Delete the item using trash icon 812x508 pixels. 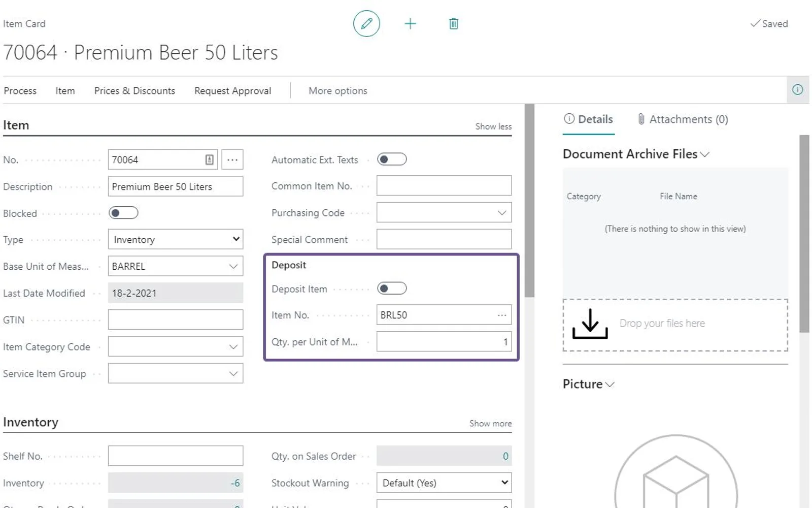coord(454,23)
